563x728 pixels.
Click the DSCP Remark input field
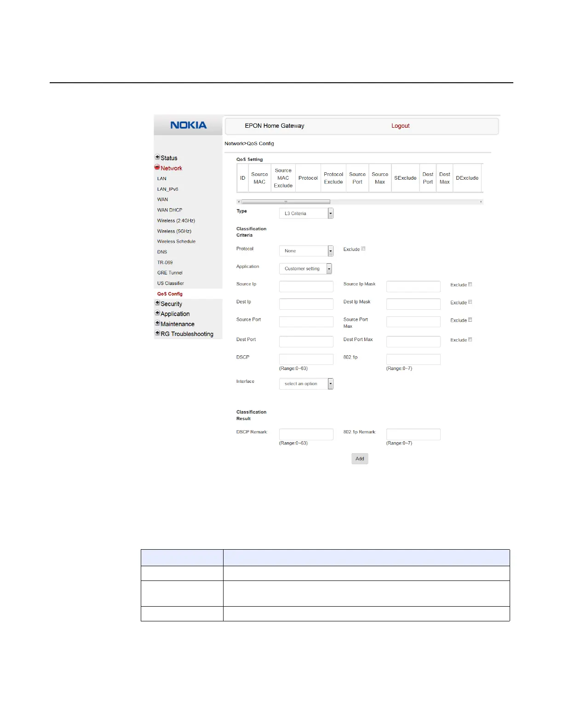tap(306, 434)
